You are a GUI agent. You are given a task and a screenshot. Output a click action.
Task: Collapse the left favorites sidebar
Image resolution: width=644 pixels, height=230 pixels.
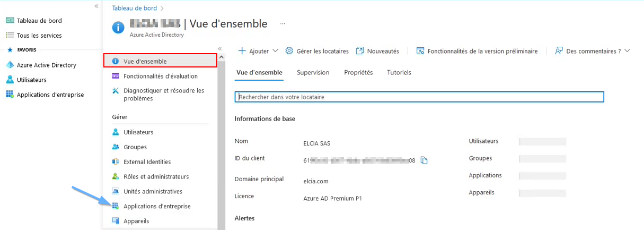click(x=96, y=6)
